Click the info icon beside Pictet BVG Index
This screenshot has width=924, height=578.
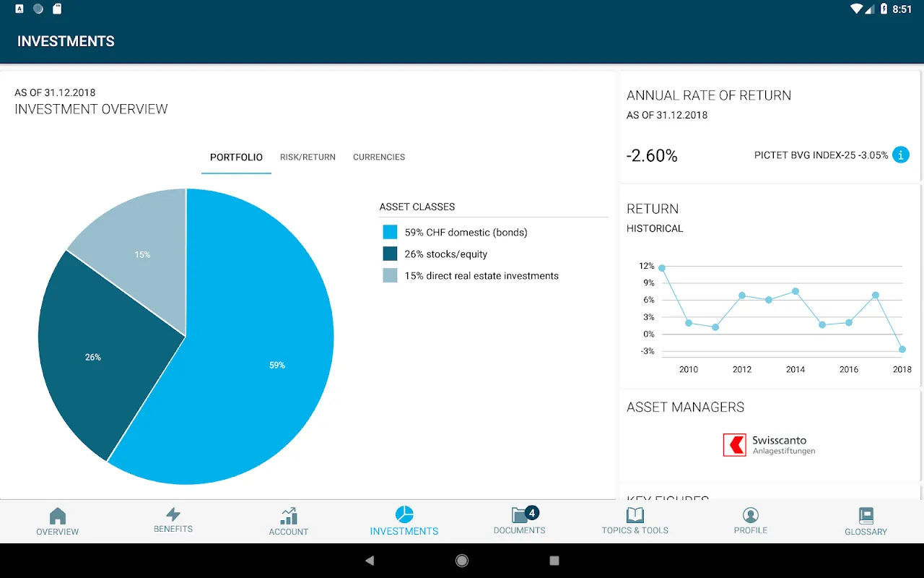coord(901,155)
